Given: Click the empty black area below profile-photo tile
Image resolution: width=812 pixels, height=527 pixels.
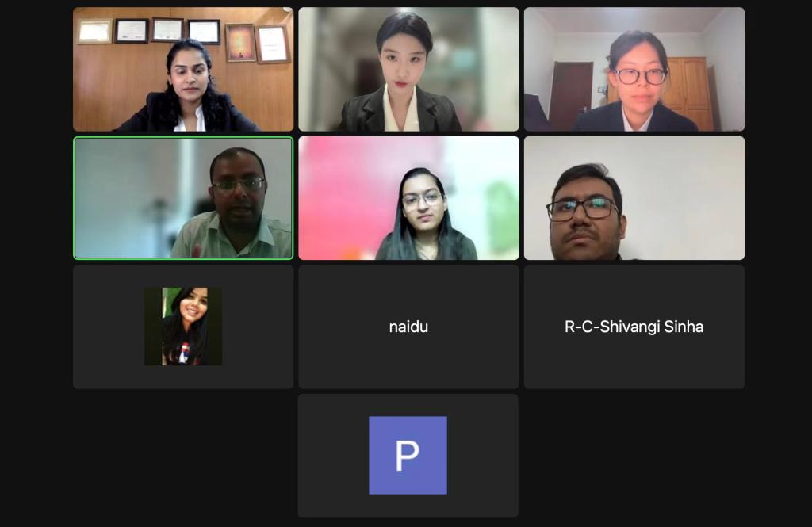Looking at the screenshot, I should (x=183, y=456).
